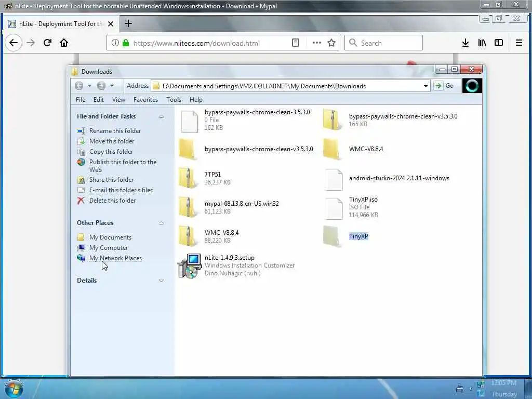Viewport: 532px width, 399px height.
Task: Click Share this folder
Action: click(111, 180)
